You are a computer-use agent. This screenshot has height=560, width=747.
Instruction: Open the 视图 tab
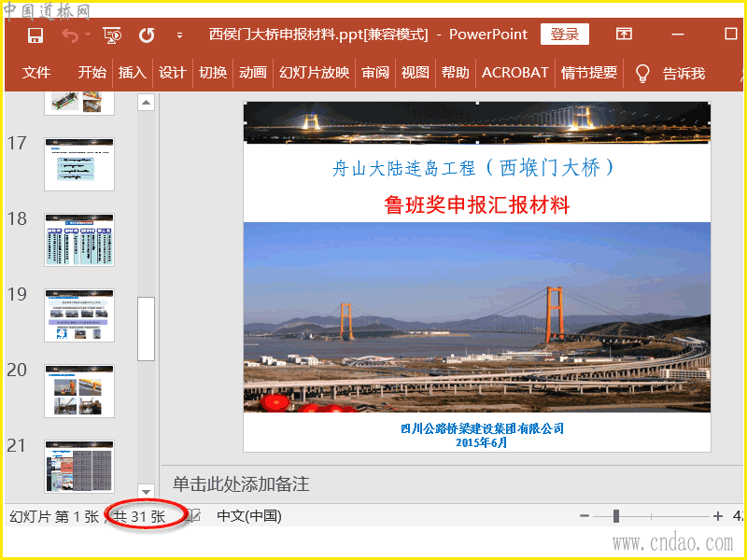[415, 73]
